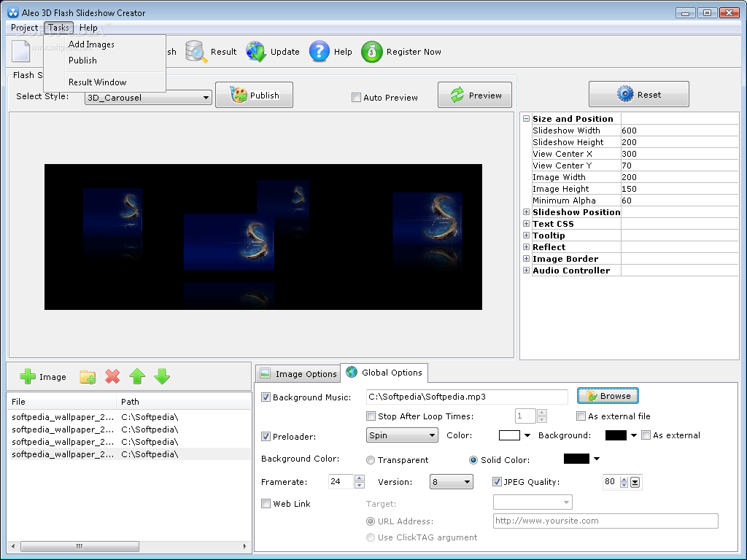Switch to the Image Options tab
The image size is (747, 560).
pos(298,374)
